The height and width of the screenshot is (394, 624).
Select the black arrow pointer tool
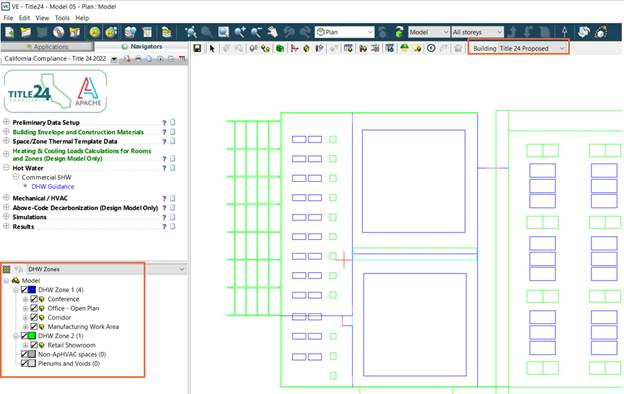pos(212,49)
